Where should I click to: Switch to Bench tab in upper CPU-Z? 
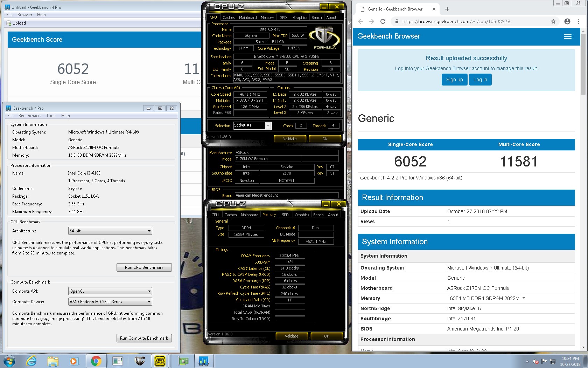(x=317, y=18)
